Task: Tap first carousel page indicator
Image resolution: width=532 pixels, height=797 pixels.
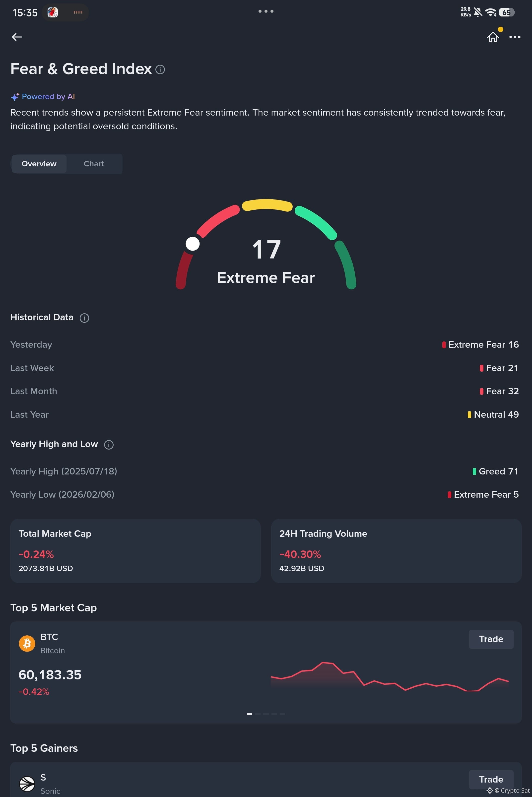Action: 249,714
